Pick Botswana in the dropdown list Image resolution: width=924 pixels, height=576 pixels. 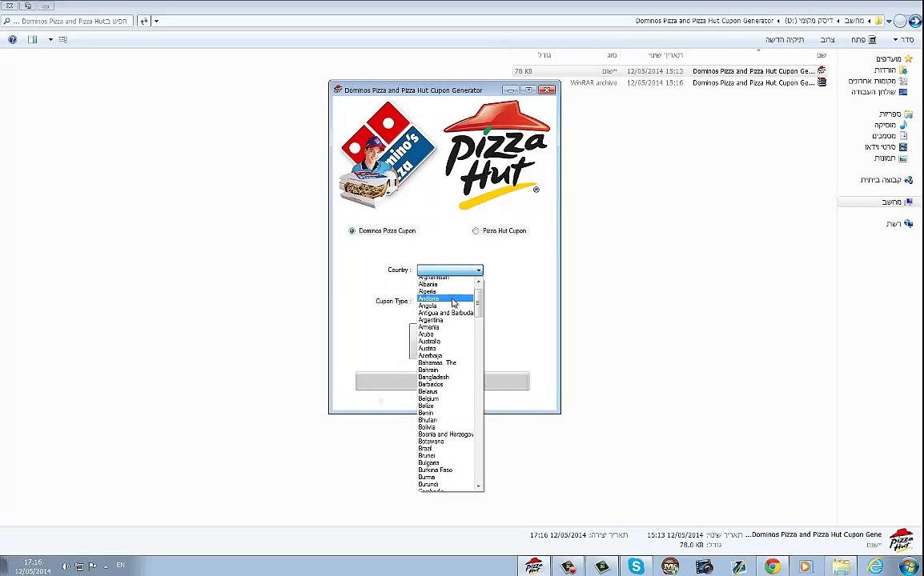[445, 441]
